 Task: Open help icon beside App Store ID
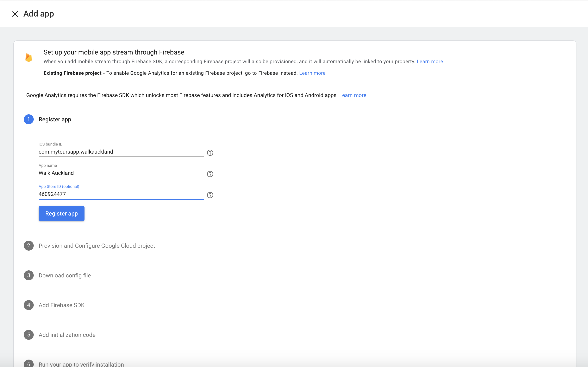click(210, 195)
